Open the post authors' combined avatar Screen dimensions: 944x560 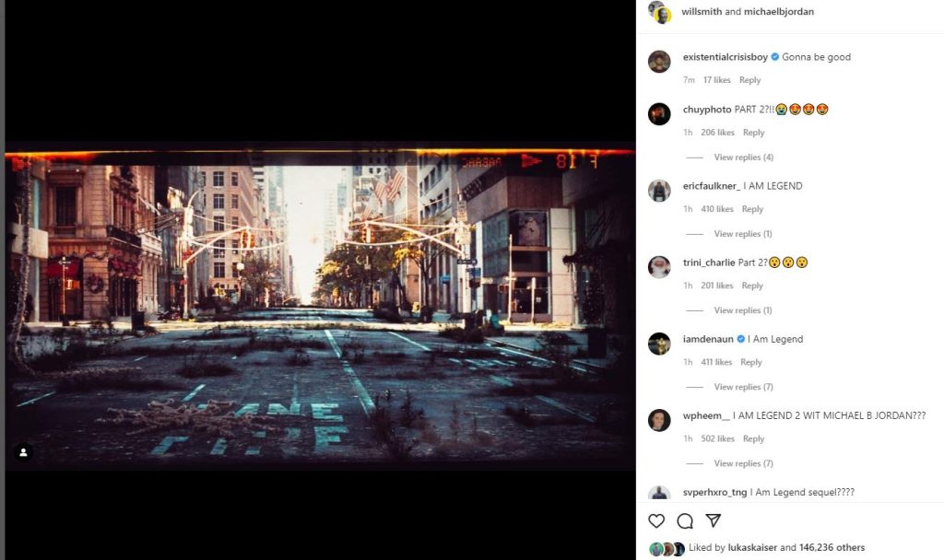point(660,12)
